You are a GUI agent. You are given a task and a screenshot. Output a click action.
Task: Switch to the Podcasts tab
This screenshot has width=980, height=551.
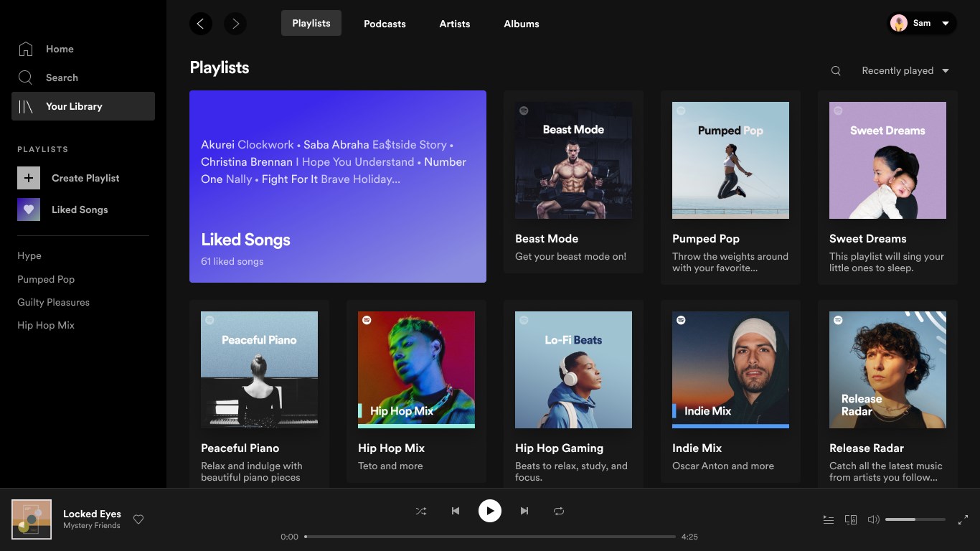(385, 24)
